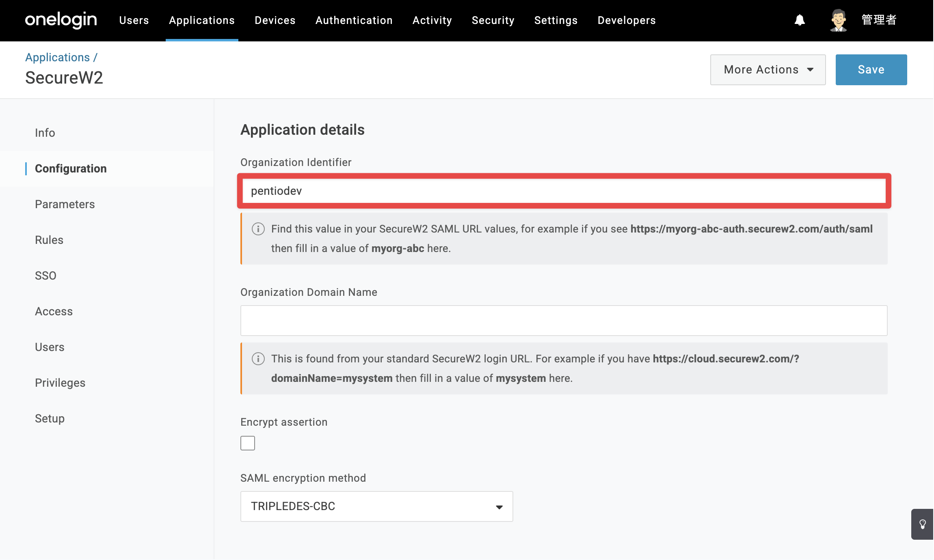Open the Security menu
The image size is (934, 560).
point(493,20)
